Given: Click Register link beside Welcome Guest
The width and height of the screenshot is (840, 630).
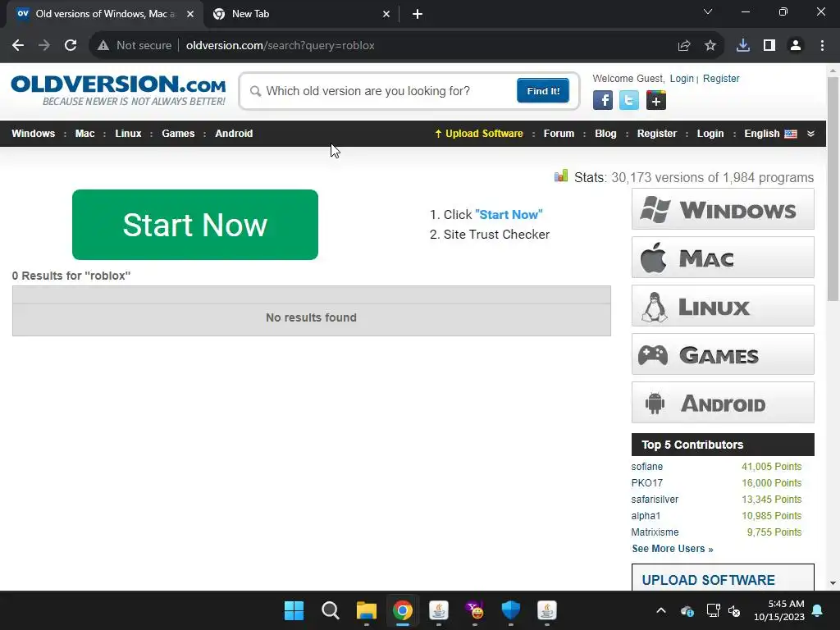Looking at the screenshot, I should 721,78.
